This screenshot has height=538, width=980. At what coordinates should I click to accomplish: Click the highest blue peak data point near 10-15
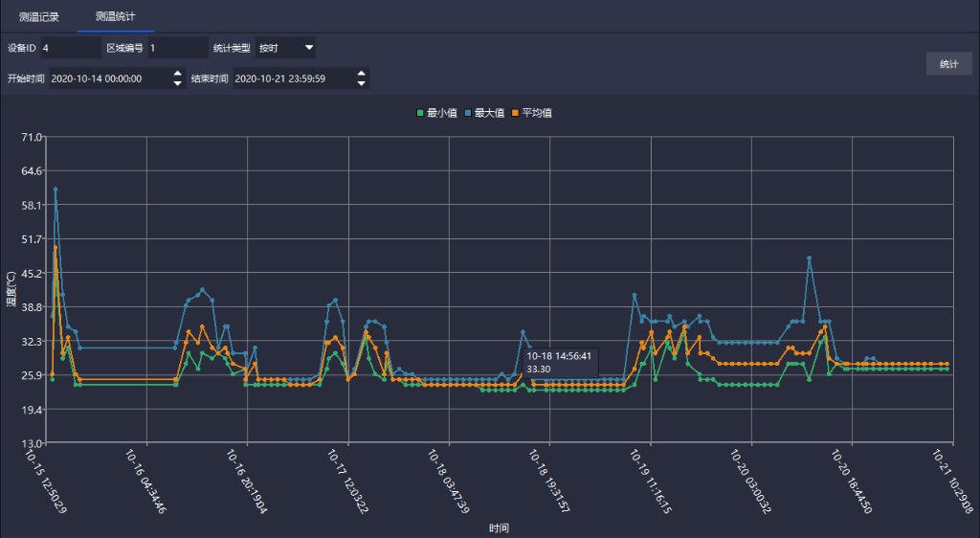[x=55, y=189]
